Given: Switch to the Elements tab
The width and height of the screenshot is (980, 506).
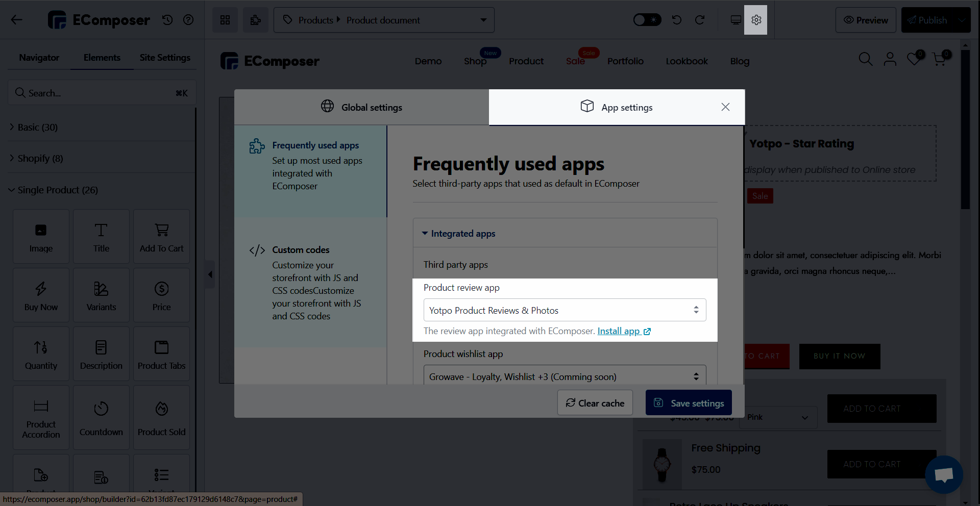Looking at the screenshot, I should (102, 58).
